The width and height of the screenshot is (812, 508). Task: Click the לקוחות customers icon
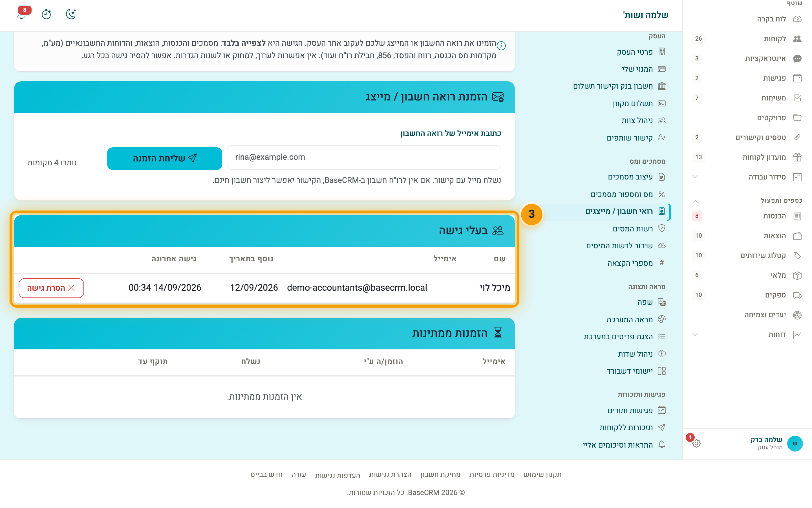[797, 39]
